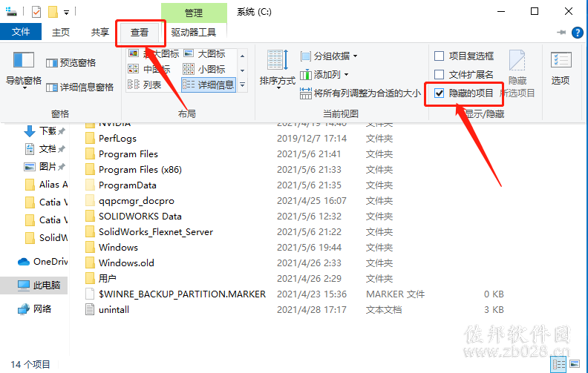The image size is (588, 373).
Task: Click date 2021/5/6 19:44 of Windows
Action: (x=309, y=247)
